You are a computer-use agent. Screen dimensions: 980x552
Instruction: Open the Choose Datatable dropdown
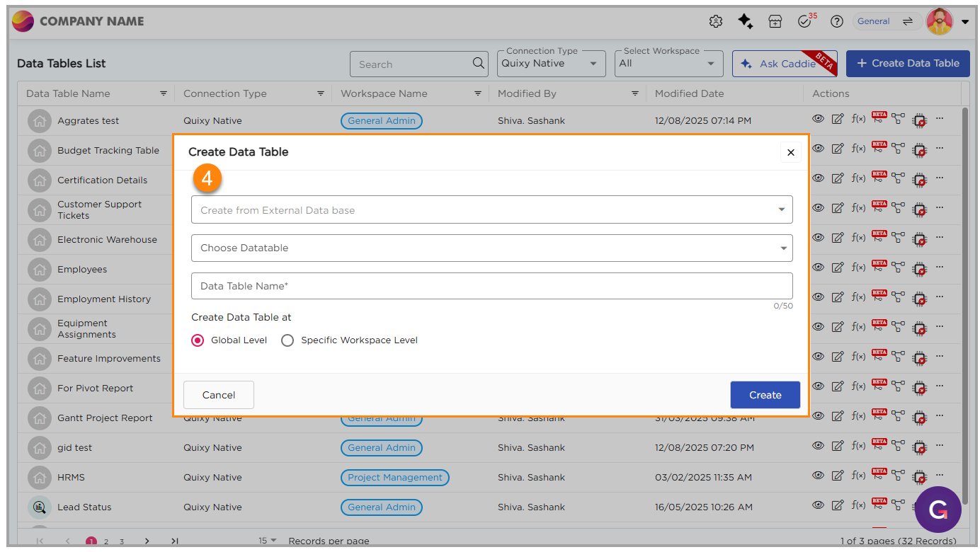point(491,248)
